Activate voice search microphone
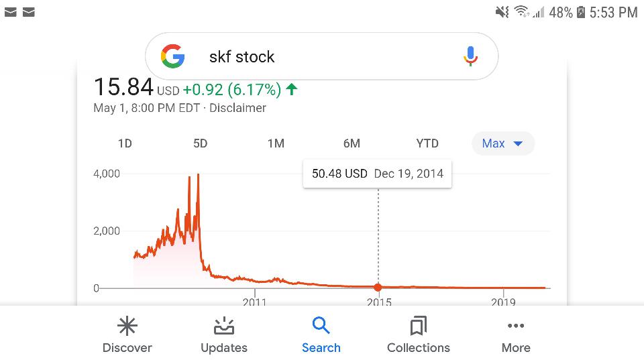The width and height of the screenshot is (644, 362). tap(471, 56)
